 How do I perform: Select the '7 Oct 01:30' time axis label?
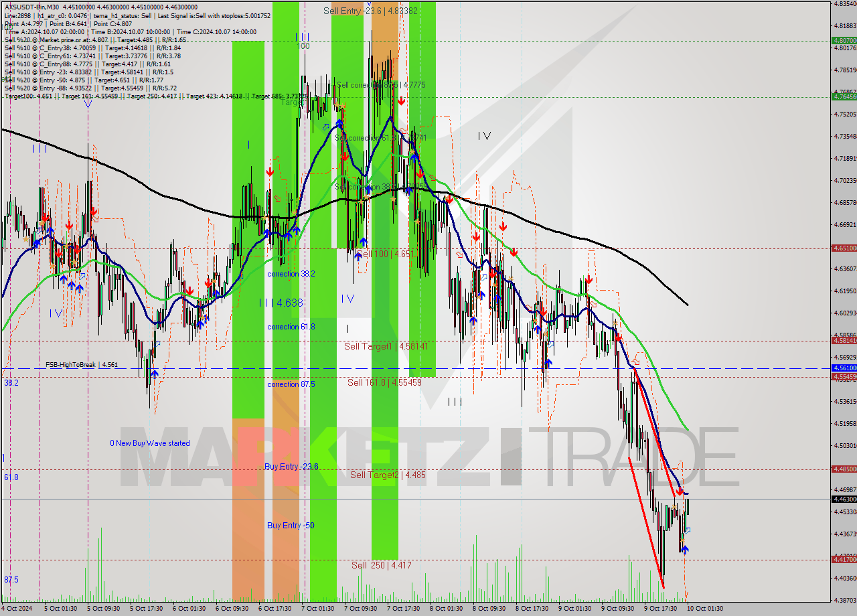click(x=317, y=609)
